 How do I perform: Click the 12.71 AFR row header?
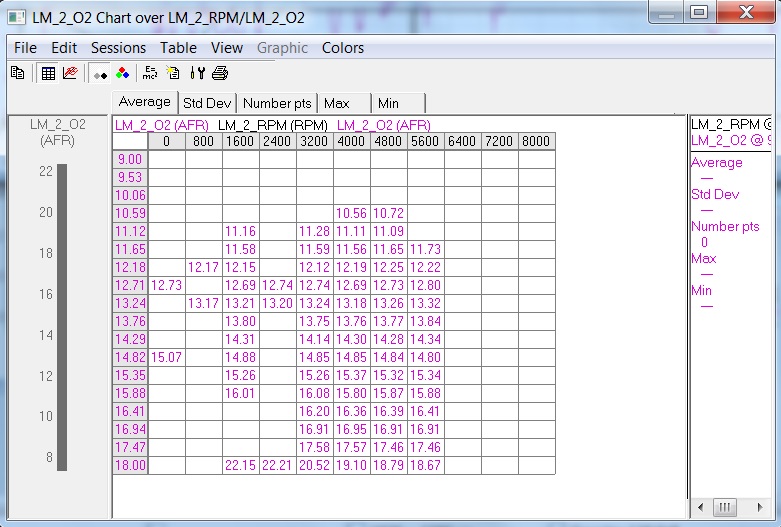[x=130, y=285]
